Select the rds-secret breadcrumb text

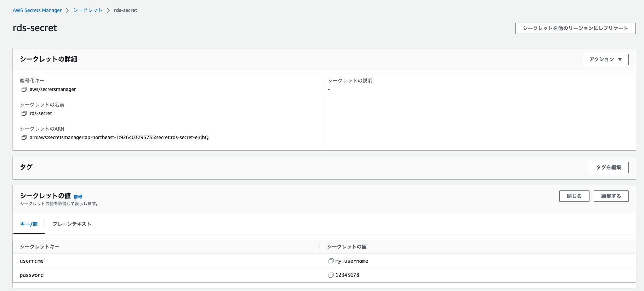pos(125,10)
